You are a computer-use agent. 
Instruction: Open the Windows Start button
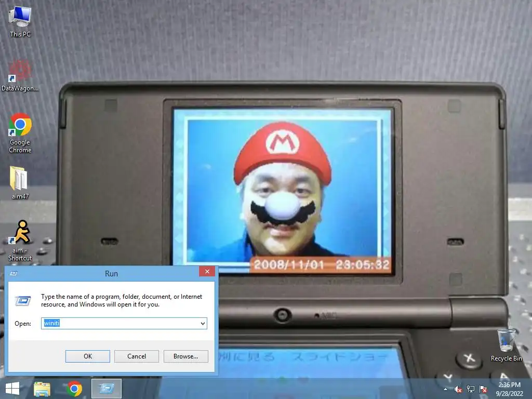point(12,389)
